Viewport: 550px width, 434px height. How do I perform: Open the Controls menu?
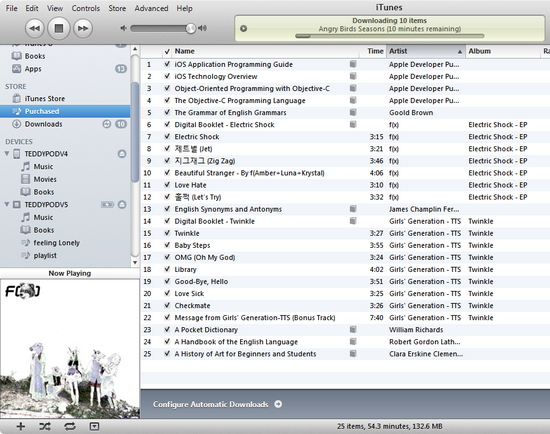coord(86,8)
